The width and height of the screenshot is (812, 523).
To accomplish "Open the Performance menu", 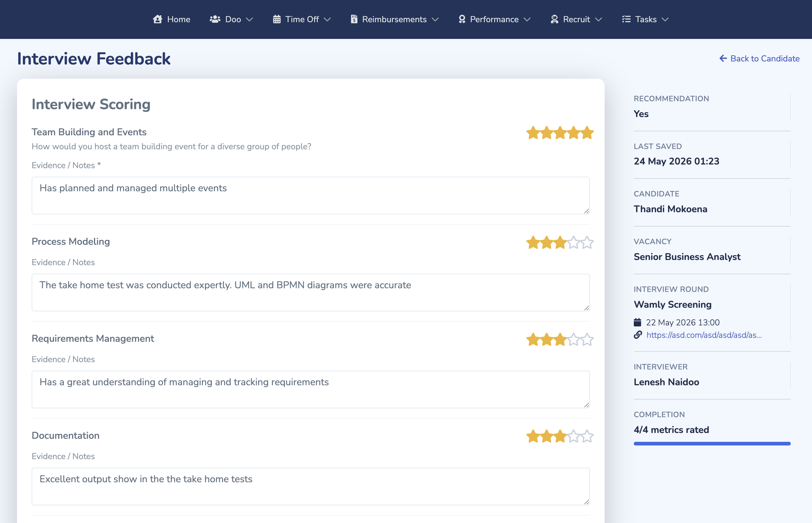I will [x=494, y=19].
